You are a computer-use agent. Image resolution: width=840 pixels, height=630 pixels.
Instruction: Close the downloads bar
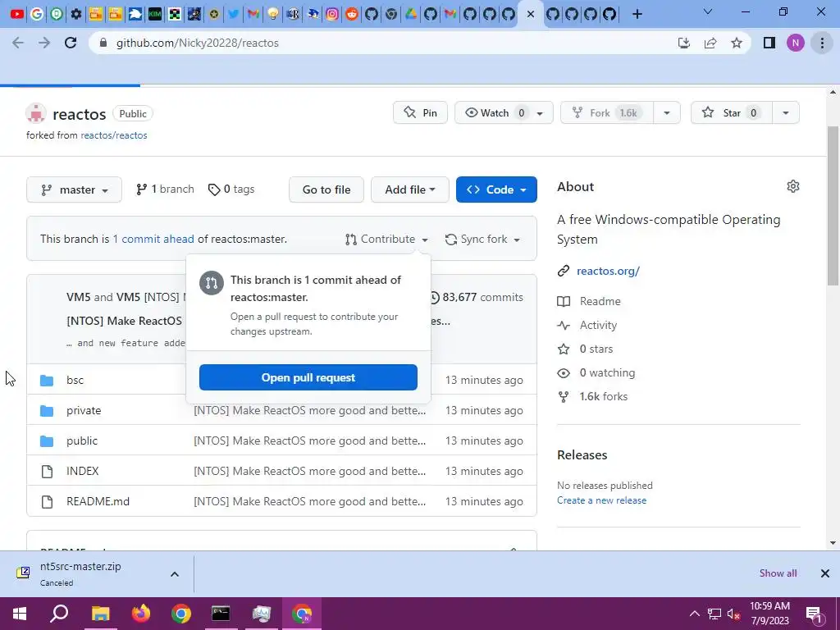click(x=825, y=573)
